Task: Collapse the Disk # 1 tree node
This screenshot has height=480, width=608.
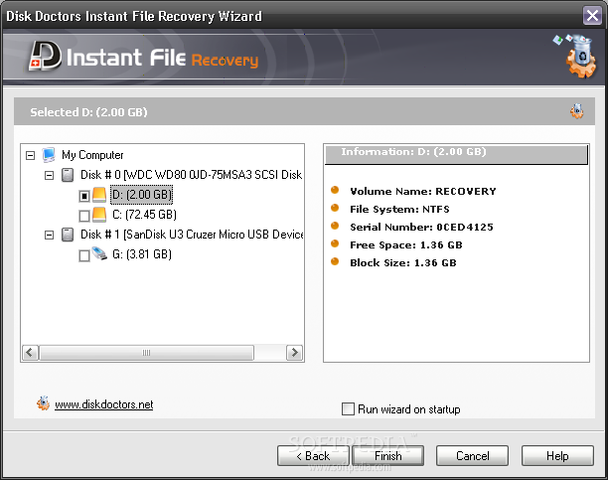Action: click(x=49, y=235)
